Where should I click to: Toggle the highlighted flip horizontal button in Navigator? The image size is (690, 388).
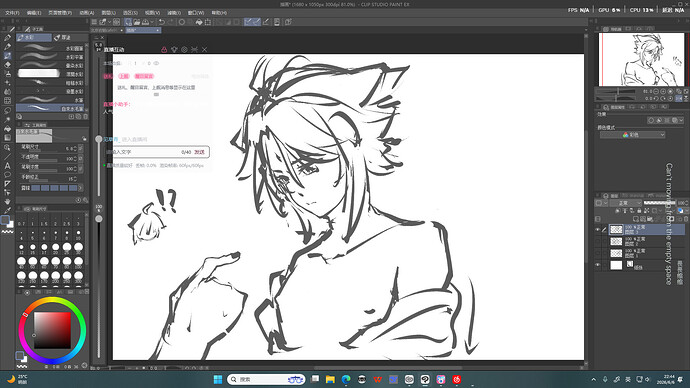coord(679,99)
